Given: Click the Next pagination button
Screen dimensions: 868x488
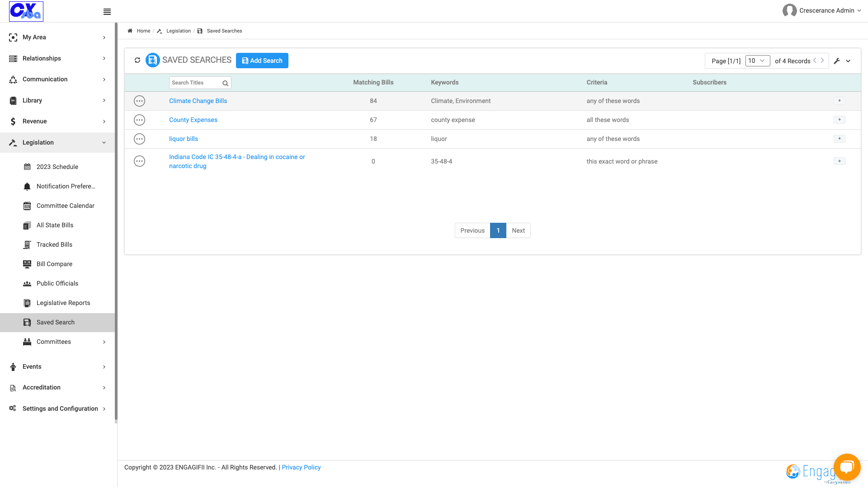Looking at the screenshot, I should click(x=518, y=230).
